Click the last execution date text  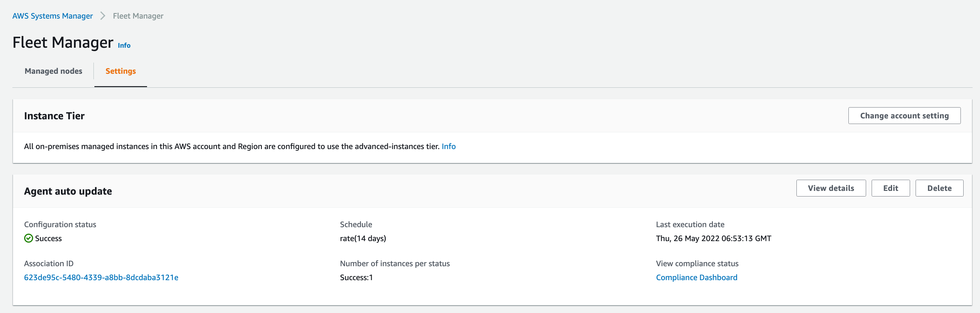pos(713,238)
